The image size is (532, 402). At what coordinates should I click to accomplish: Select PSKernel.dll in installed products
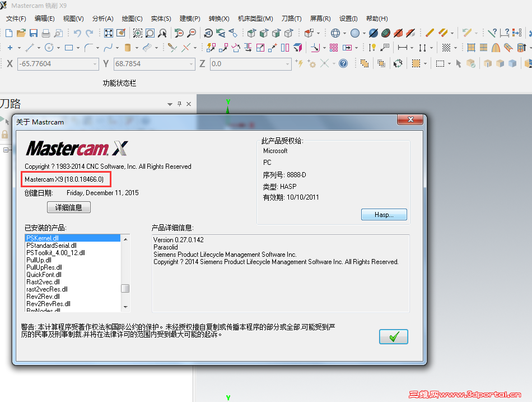click(73, 238)
